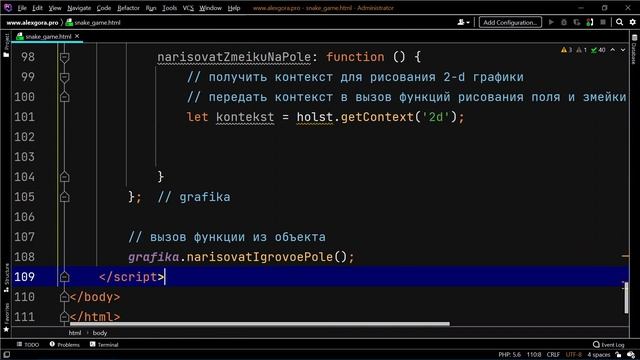Open the VCS menu
Screen dimensions: 640x360
coord(188,8)
